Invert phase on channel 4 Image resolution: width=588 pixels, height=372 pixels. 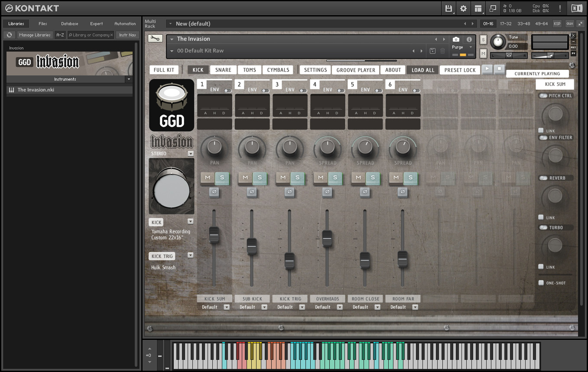click(327, 192)
